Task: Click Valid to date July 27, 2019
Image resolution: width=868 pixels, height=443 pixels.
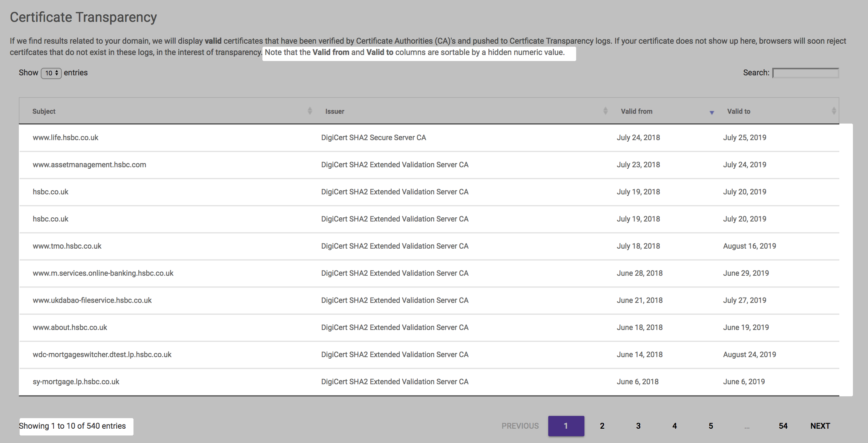Action: click(745, 301)
